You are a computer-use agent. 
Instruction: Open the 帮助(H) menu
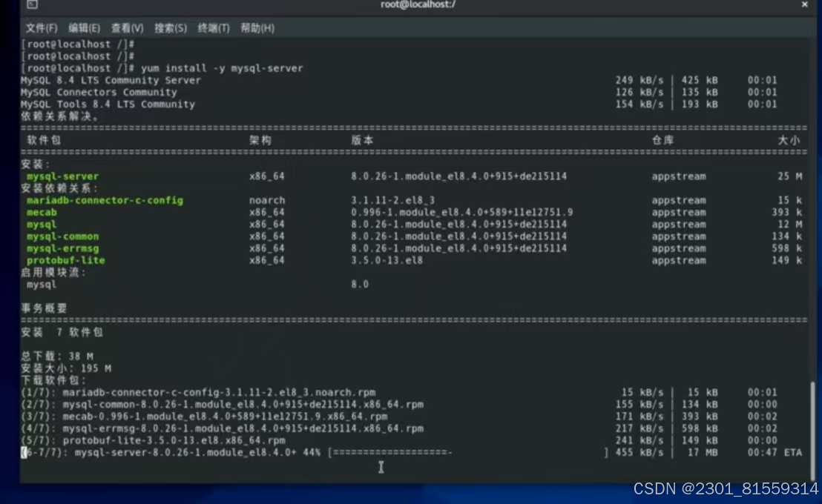(254, 27)
